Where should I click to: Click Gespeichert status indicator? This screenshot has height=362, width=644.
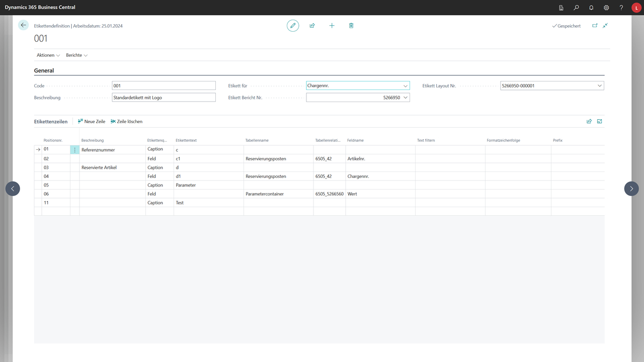566,26
